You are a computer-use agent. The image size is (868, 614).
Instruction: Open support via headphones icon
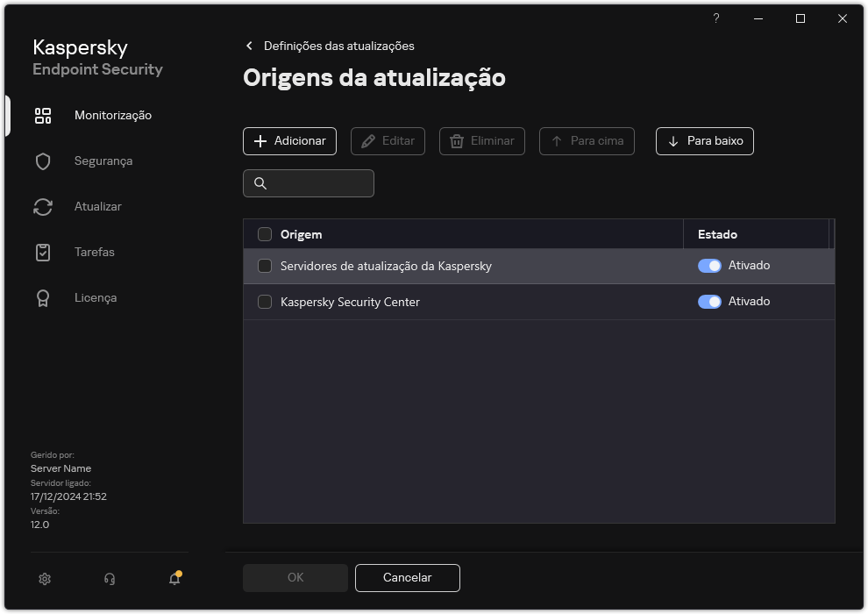(109, 579)
